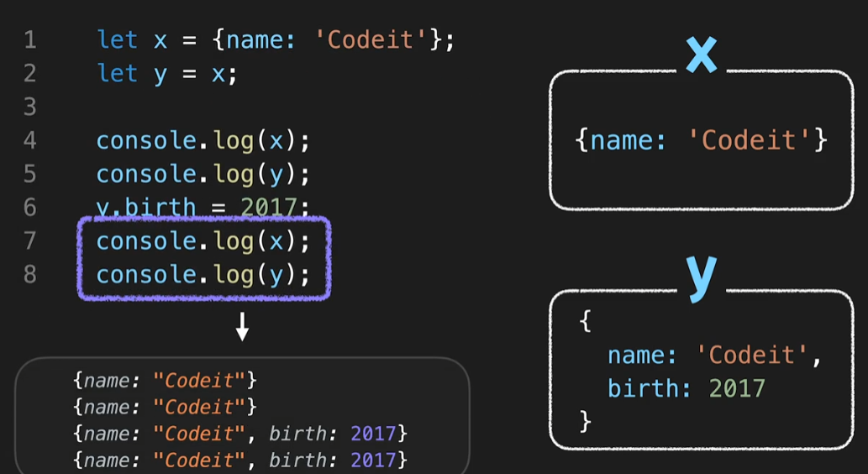Click console.log(y); on line 8
Image resolution: width=868 pixels, height=474 pixels.
point(203,275)
